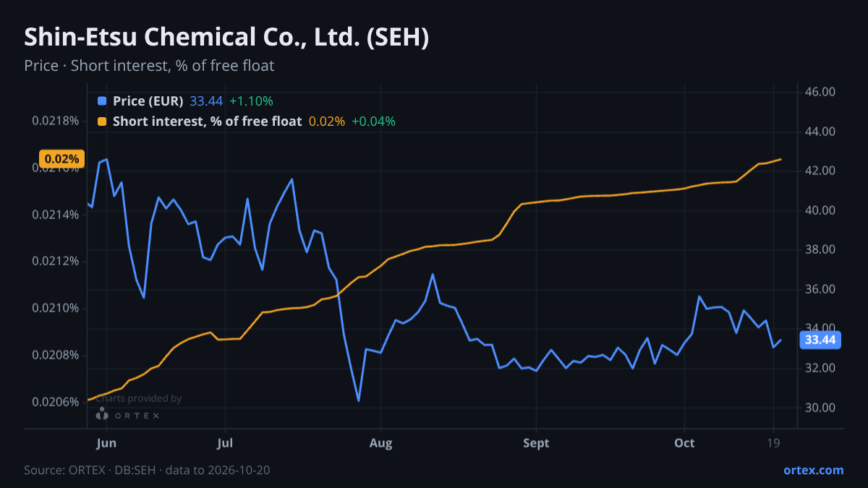Click the 42.00 right axis label

click(820, 171)
